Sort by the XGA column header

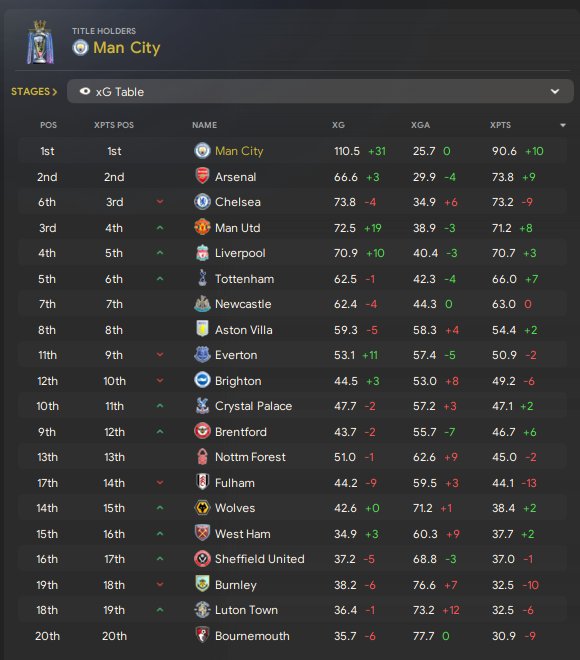point(420,125)
